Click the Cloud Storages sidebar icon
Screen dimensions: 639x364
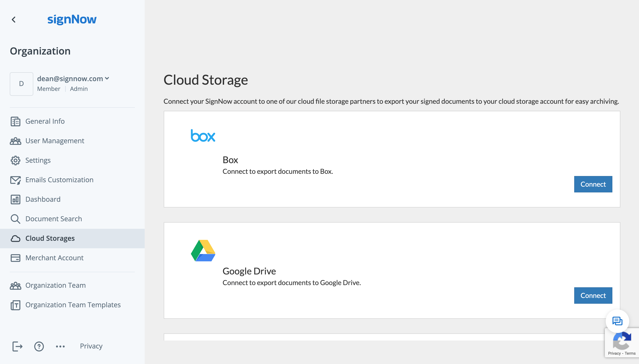pos(16,238)
